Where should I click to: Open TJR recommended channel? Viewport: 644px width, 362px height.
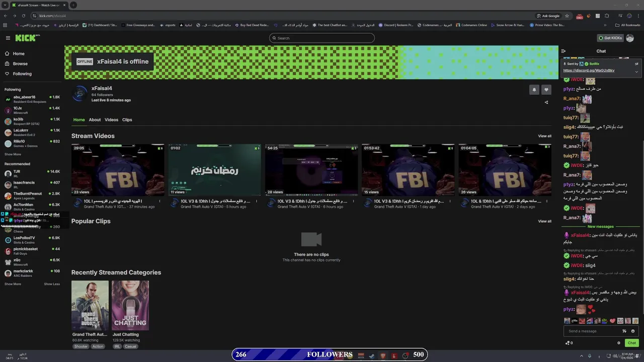tap(32, 173)
